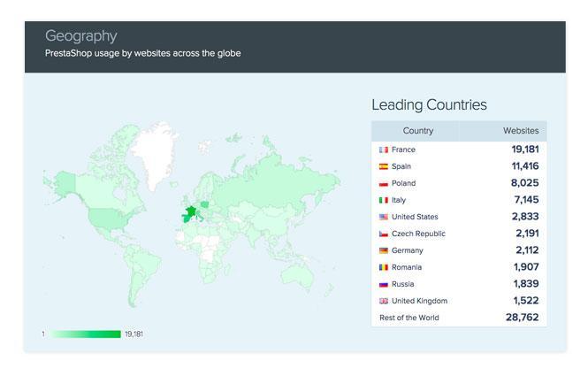Viewport: 588px width, 376px height.
Task: Select the France country name
Action: coord(403,150)
